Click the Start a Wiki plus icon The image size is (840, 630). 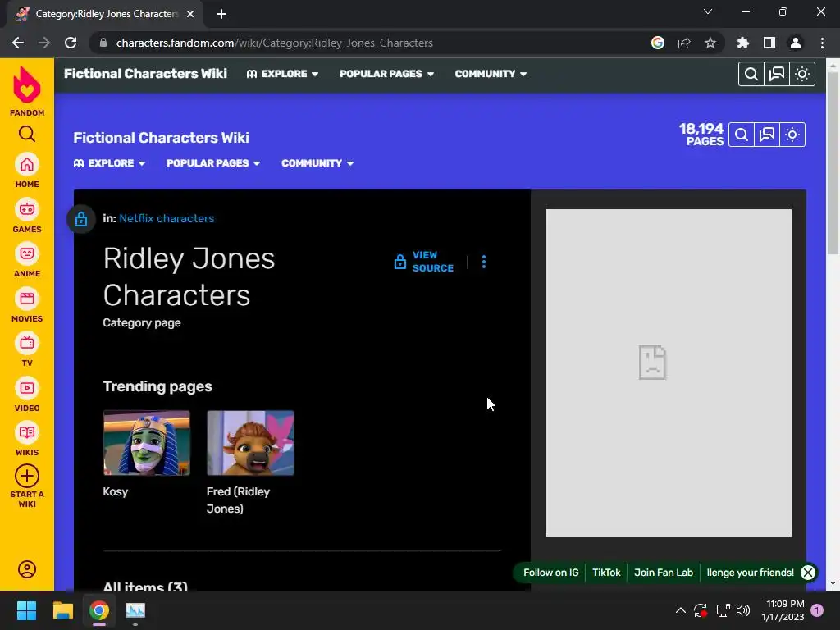click(x=27, y=477)
